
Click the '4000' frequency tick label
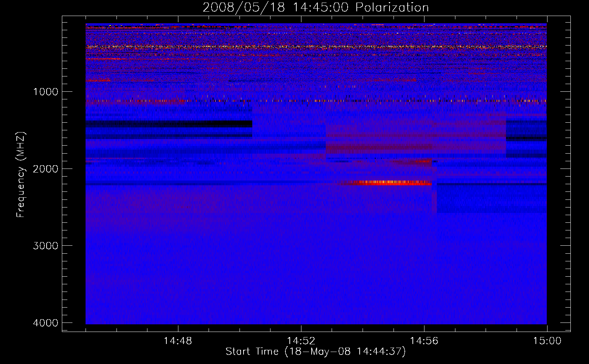[x=46, y=323]
